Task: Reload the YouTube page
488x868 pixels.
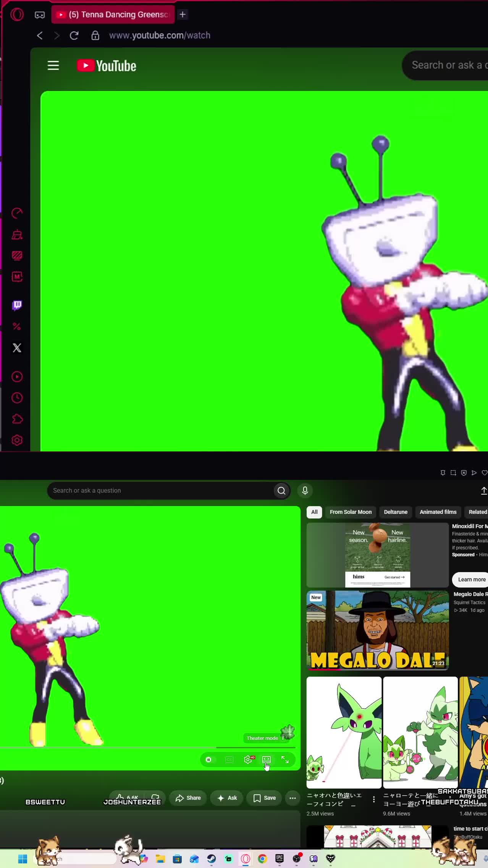Action: point(74,36)
